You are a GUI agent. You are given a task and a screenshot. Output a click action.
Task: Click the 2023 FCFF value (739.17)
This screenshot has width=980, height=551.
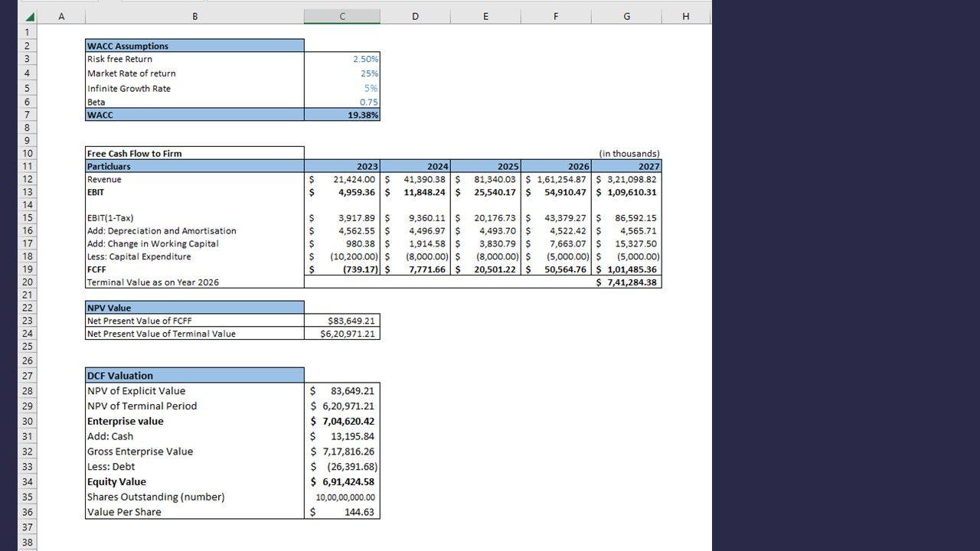pyautogui.click(x=342, y=269)
